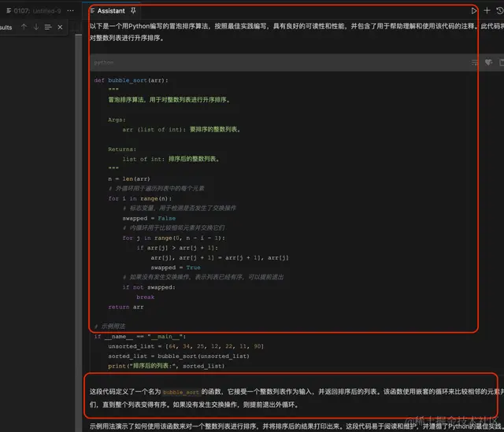Click final paragraph starting '示例用法演示了'
Image resolution: width=504 pixels, height=432 pixels.
(x=297, y=426)
